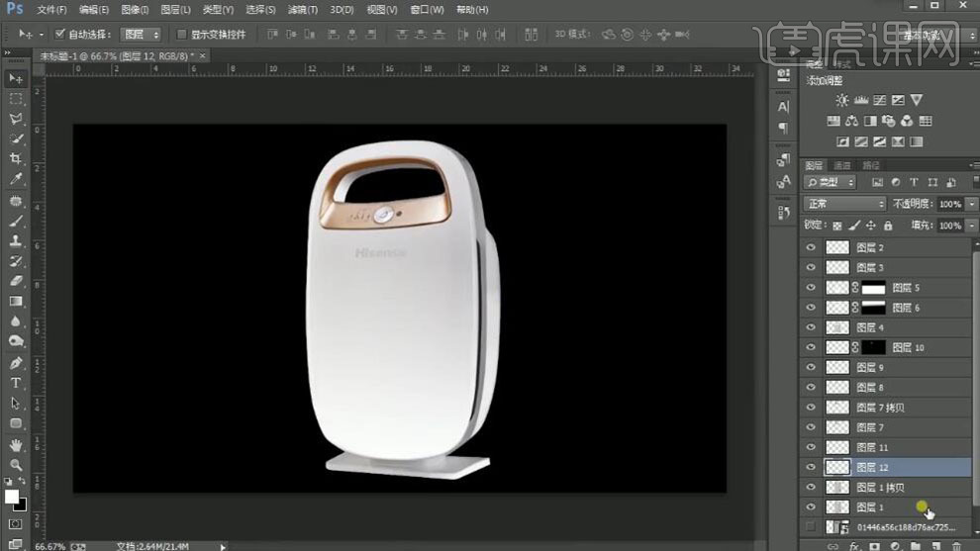Screen dimensions: 980x551
Task: Switch to the 路径 tab
Action: [x=871, y=165]
